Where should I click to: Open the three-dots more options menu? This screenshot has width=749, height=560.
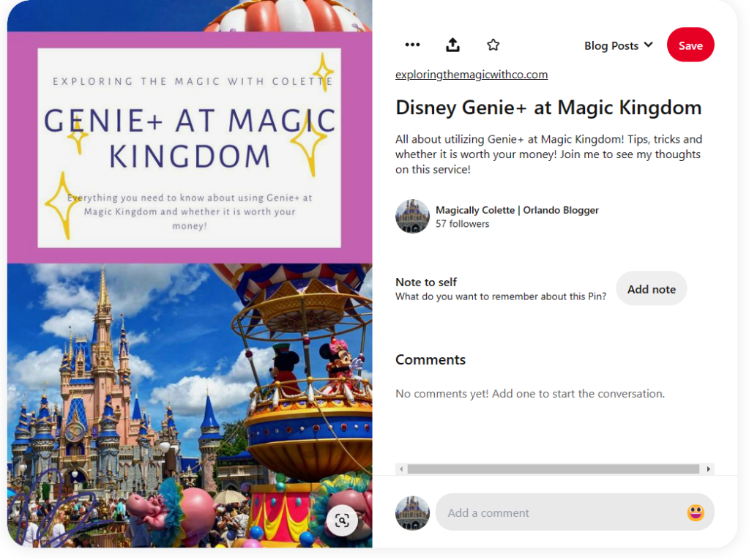point(412,45)
